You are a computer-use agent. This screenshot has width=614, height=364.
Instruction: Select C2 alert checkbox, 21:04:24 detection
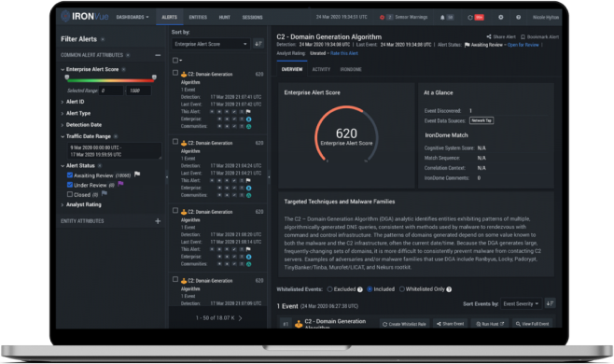175,142
